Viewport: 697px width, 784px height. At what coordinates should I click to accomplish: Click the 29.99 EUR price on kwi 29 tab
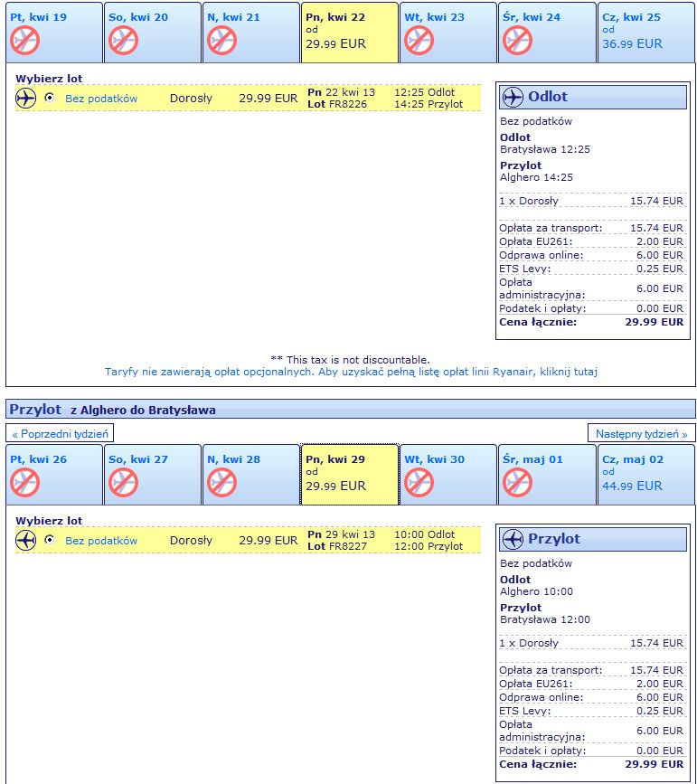pyautogui.click(x=335, y=486)
